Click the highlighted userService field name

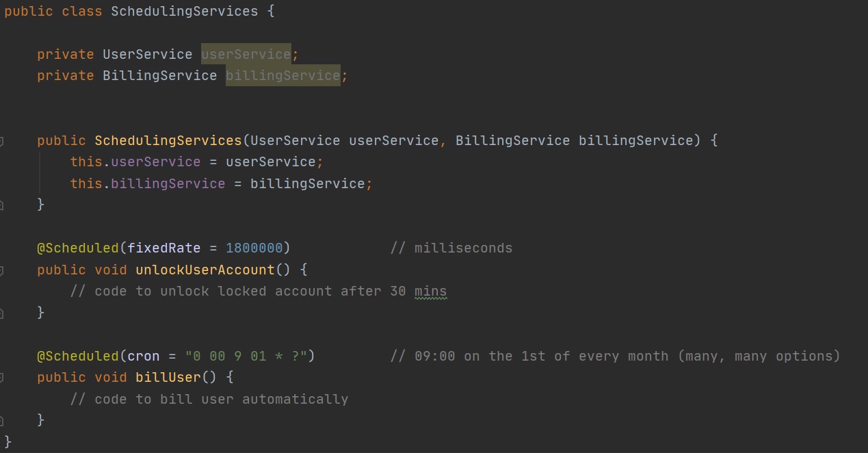click(x=246, y=54)
